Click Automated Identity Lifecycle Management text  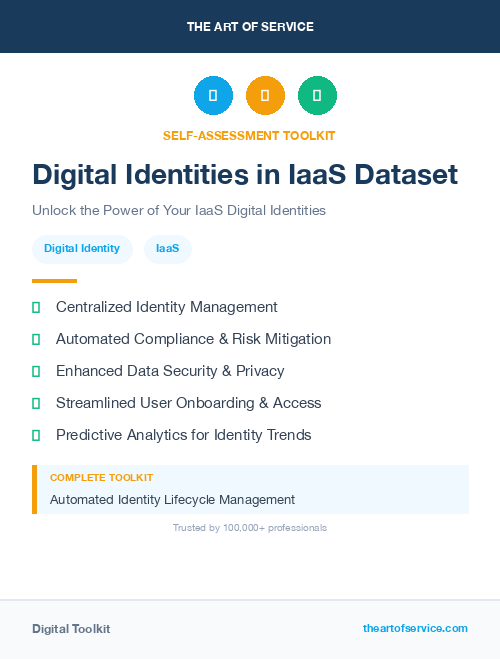tap(172, 500)
